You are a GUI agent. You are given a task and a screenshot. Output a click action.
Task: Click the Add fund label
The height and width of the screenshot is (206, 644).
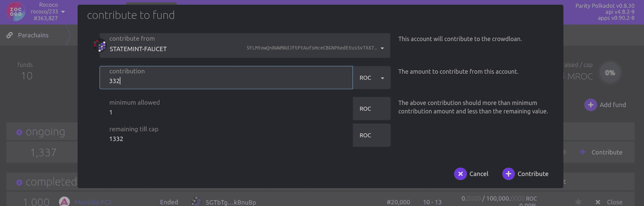coord(613,105)
